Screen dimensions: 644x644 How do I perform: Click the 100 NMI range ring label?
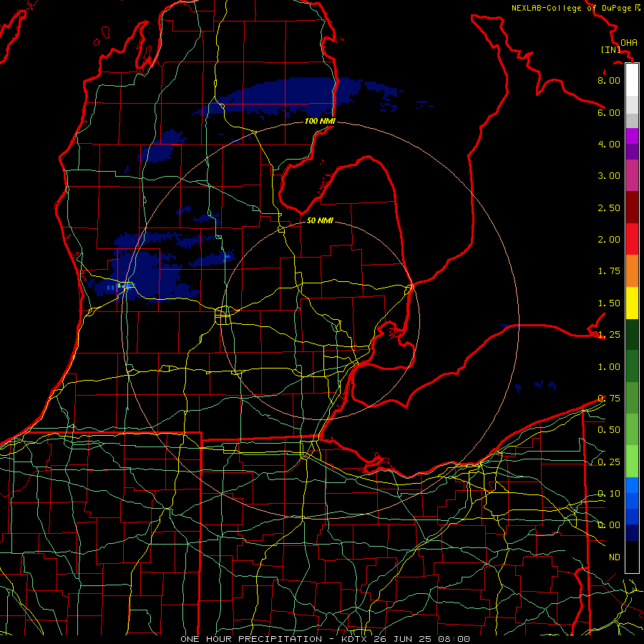tap(320, 121)
